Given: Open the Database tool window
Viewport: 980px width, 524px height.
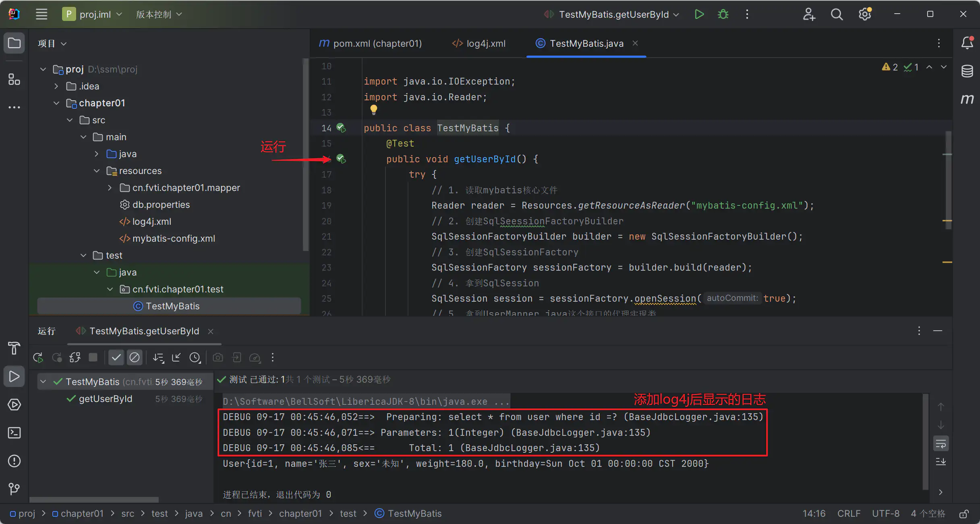Looking at the screenshot, I should pyautogui.click(x=967, y=71).
